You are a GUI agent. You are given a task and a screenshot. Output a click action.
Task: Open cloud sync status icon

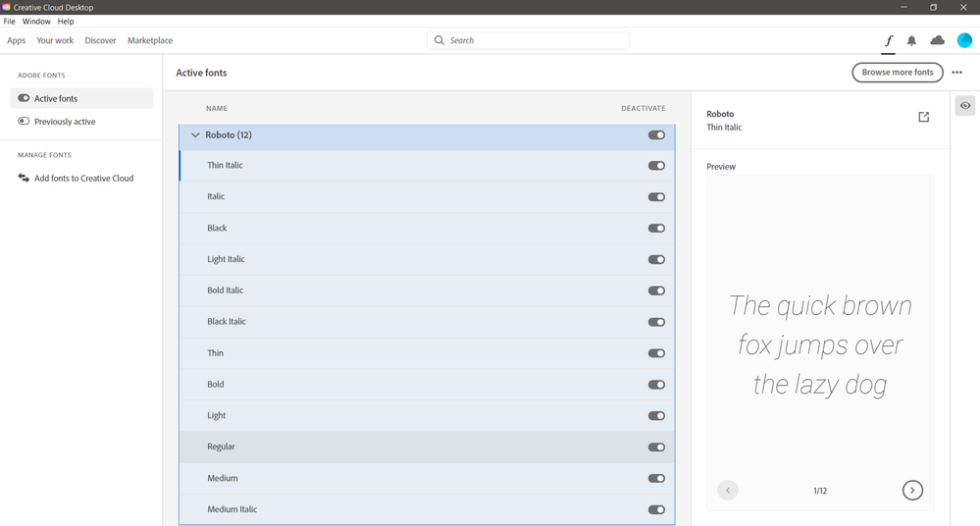coord(938,40)
